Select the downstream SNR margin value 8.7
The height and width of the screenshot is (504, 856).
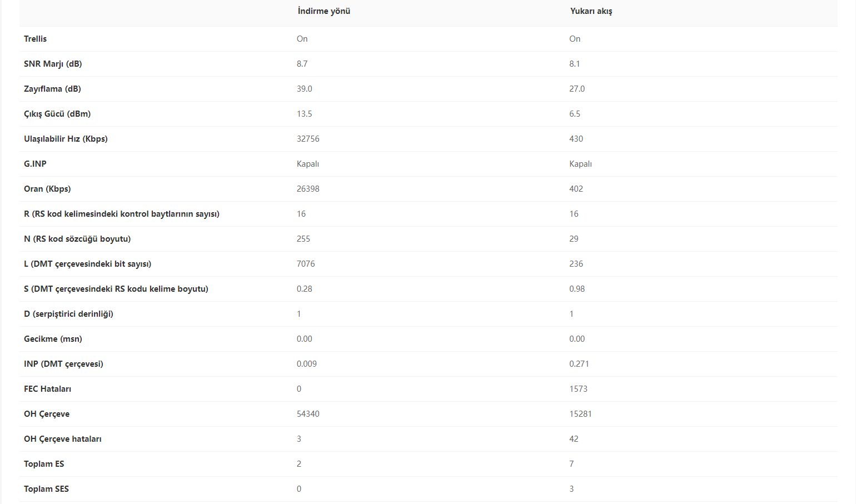pos(302,64)
